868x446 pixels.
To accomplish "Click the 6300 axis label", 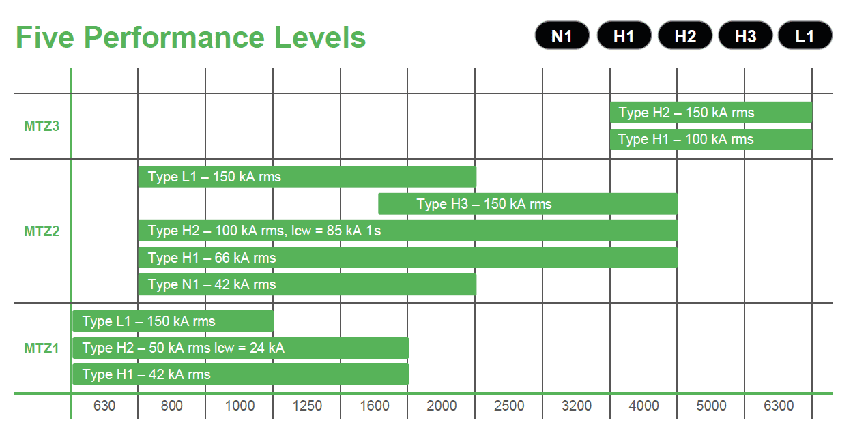I will coord(778,406).
